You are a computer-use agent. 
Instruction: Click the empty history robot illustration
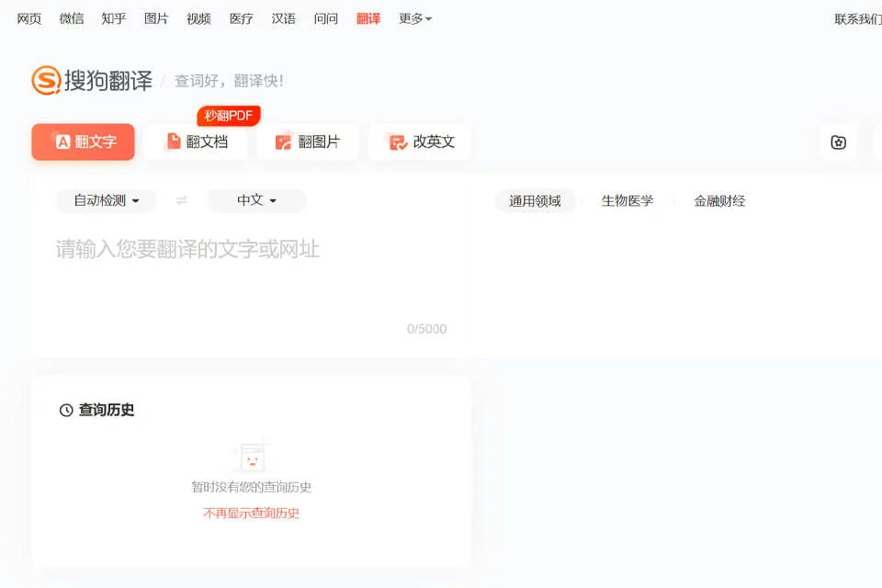pos(252,457)
